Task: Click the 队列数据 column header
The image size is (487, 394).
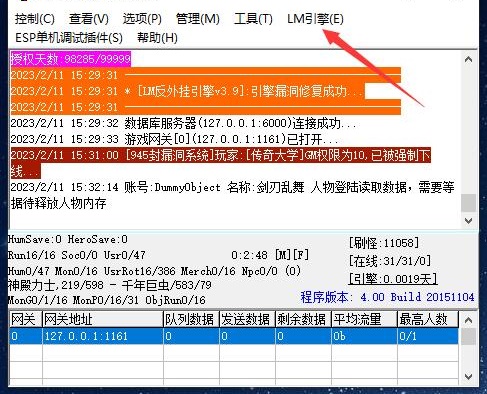Action: [x=191, y=319]
